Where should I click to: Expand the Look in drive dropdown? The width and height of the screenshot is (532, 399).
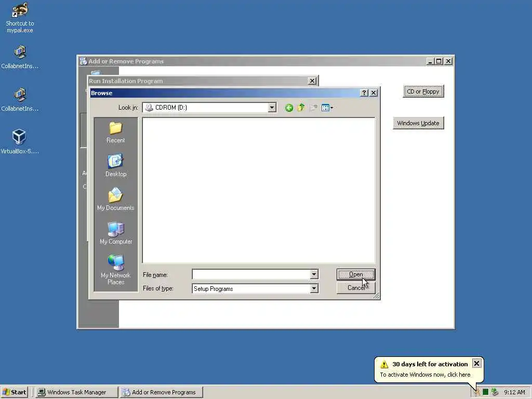[272, 108]
